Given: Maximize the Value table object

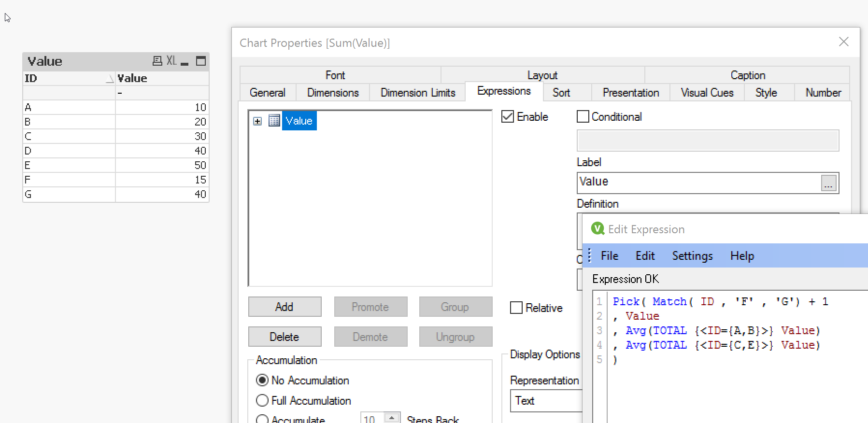Looking at the screenshot, I should (x=201, y=61).
